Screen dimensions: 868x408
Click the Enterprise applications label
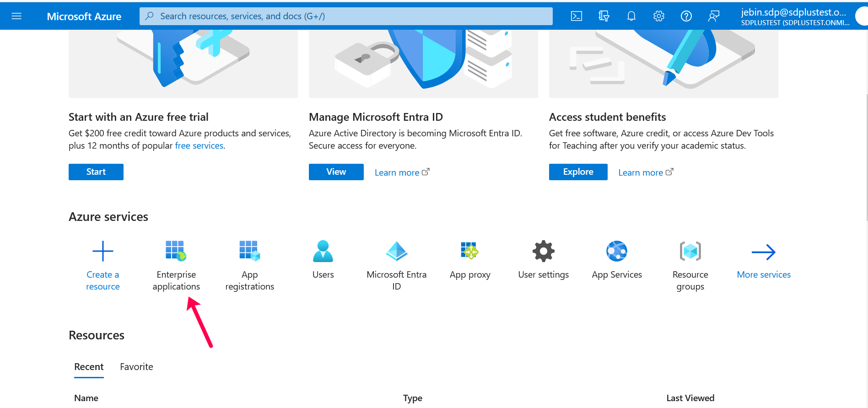(x=176, y=280)
